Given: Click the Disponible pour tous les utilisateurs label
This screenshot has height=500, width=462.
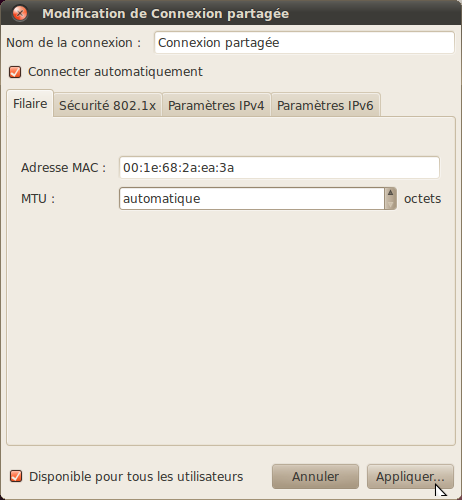Looking at the screenshot, I should coord(136,476).
